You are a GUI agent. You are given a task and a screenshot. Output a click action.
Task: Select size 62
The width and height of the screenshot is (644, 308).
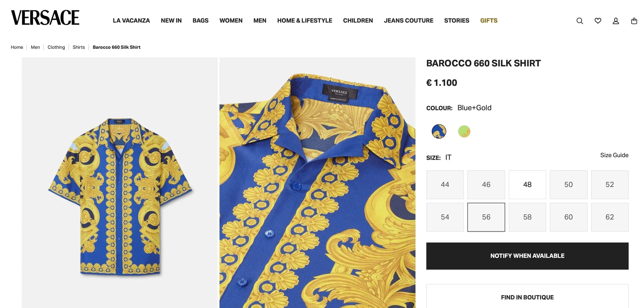click(x=610, y=217)
